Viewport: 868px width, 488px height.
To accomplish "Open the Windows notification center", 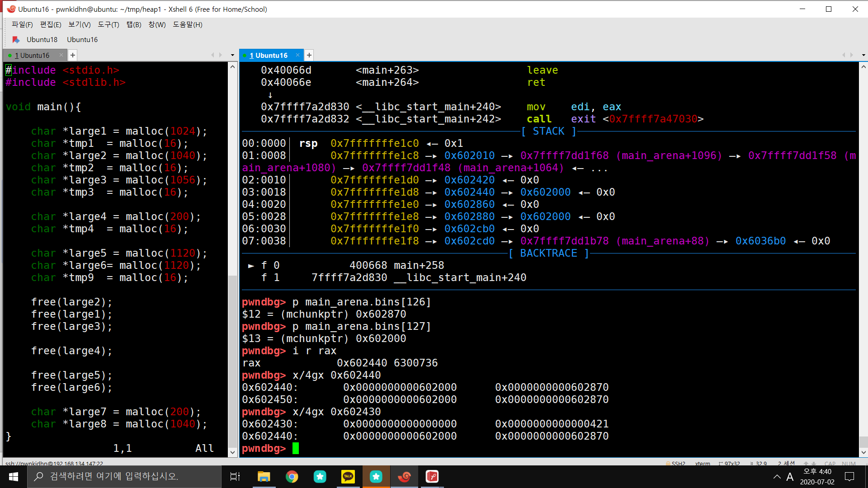I will (x=850, y=477).
